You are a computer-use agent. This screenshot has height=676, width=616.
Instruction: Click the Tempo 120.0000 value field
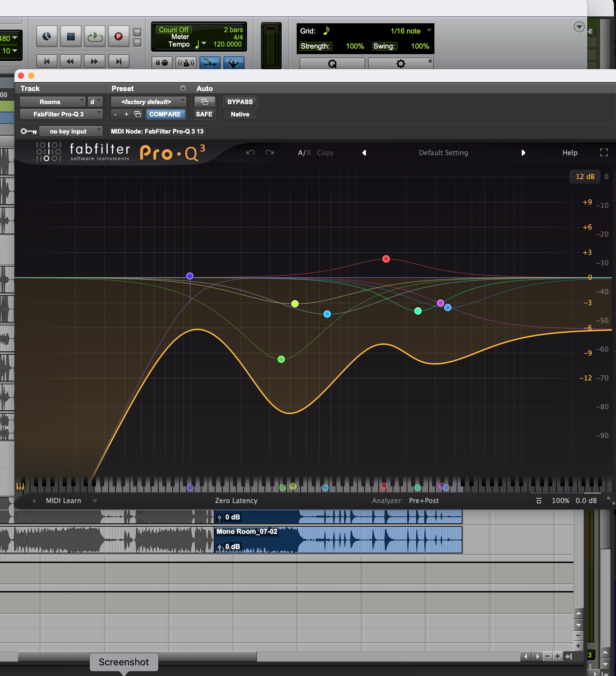pos(227,44)
